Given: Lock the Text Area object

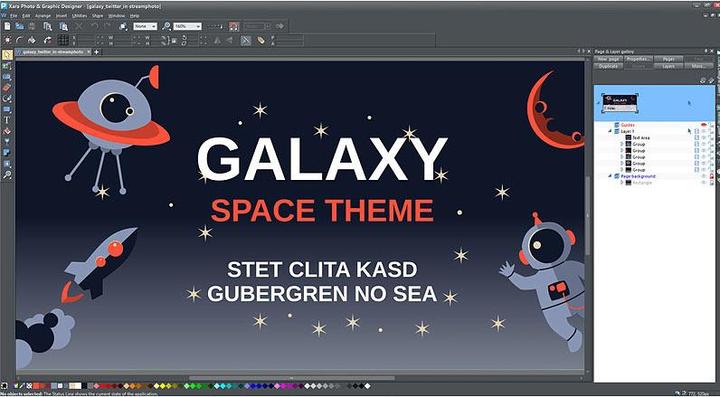Looking at the screenshot, I should tap(711, 138).
